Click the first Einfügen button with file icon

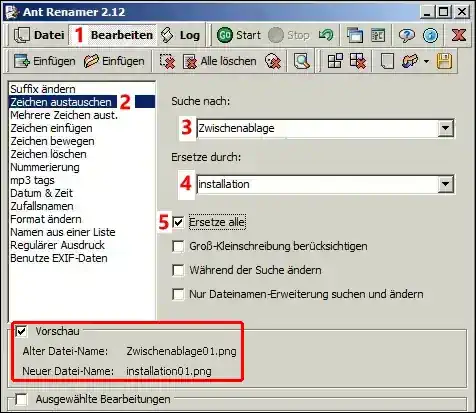tap(44, 61)
